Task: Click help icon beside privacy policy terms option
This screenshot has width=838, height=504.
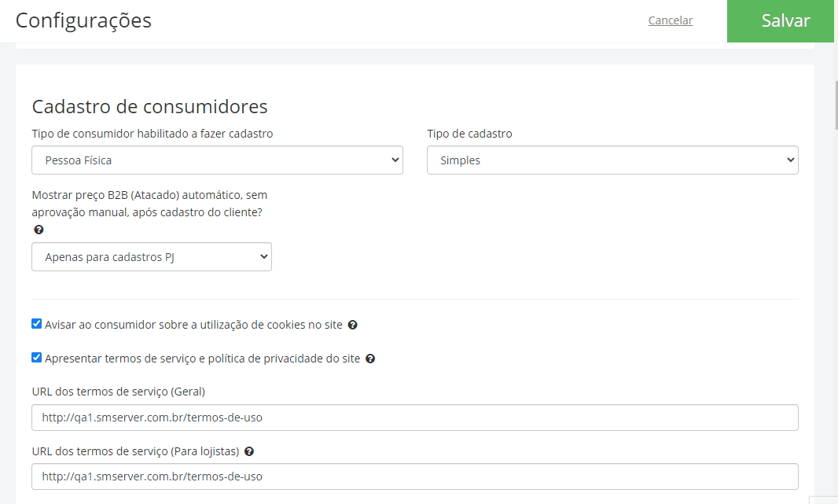Action: point(370,359)
